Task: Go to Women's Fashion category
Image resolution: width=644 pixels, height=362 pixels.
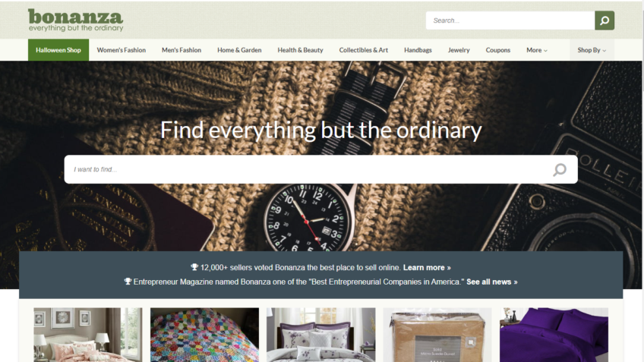Action: [x=122, y=50]
